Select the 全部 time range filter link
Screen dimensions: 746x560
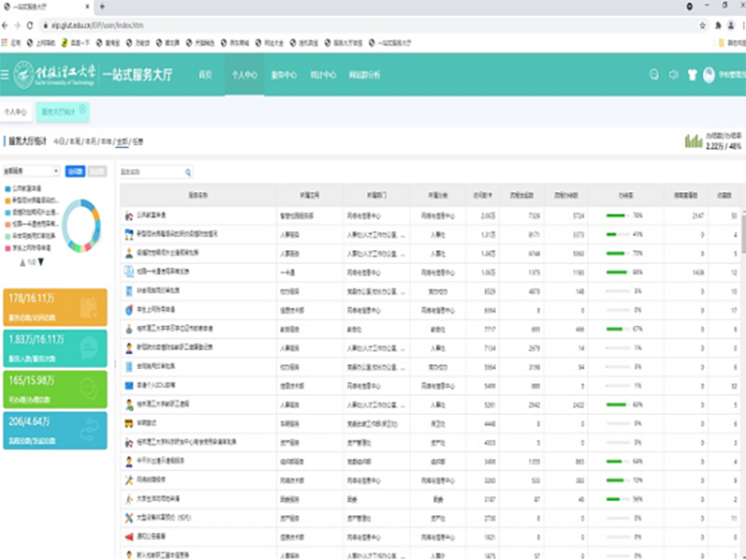tap(121, 141)
